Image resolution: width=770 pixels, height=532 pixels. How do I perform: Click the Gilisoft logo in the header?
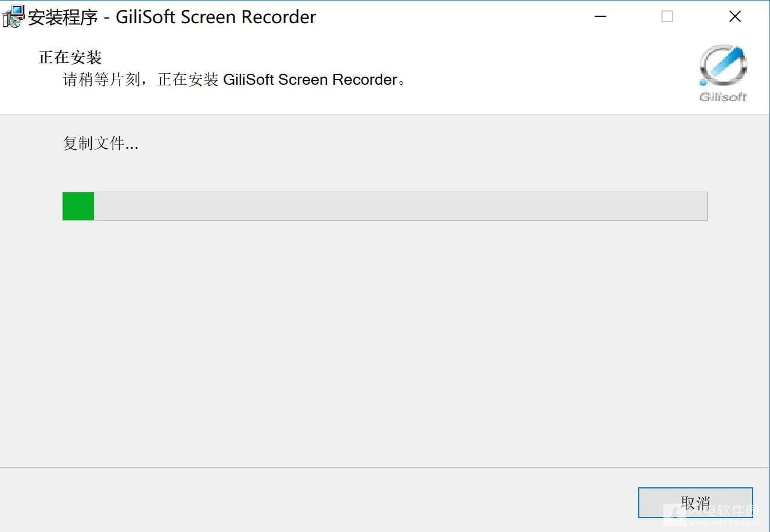(723, 73)
